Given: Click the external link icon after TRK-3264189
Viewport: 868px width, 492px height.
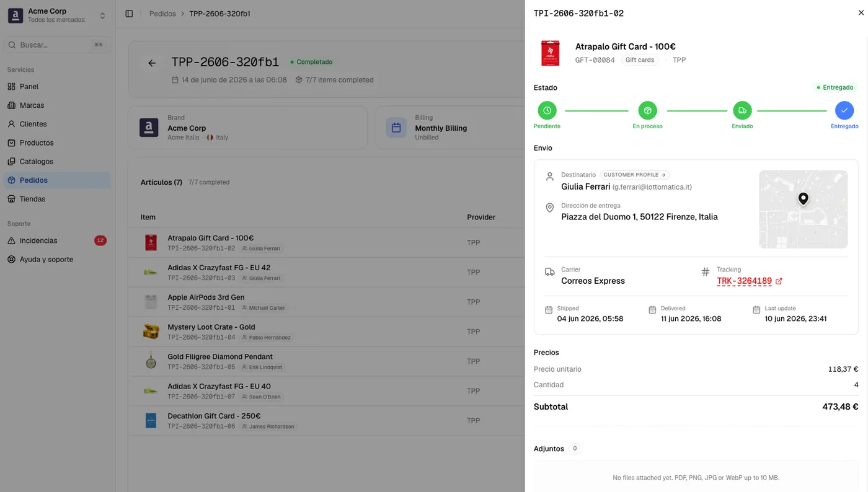Looking at the screenshot, I should pos(779,281).
